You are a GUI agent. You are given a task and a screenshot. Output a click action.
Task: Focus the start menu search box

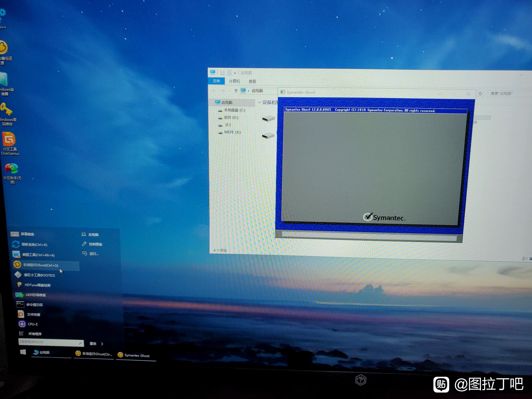pos(51,343)
